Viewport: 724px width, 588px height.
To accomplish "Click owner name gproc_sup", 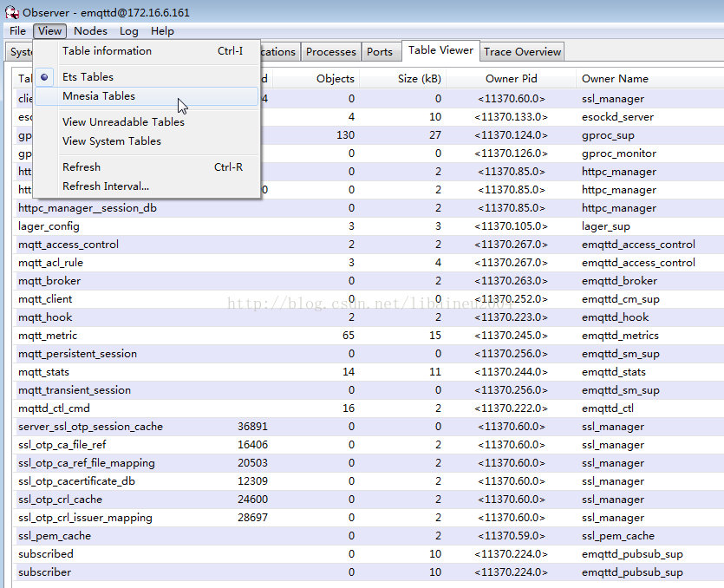I will (x=608, y=135).
